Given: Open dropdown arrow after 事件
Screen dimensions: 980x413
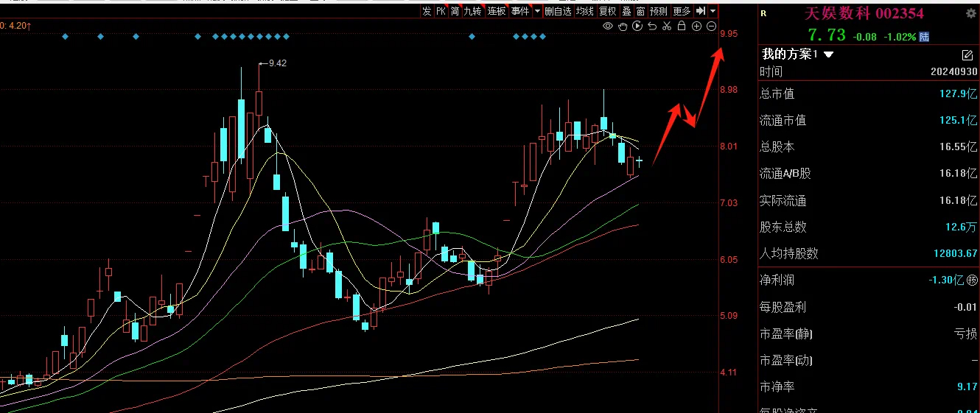Looking at the screenshot, I should [537, 11].
